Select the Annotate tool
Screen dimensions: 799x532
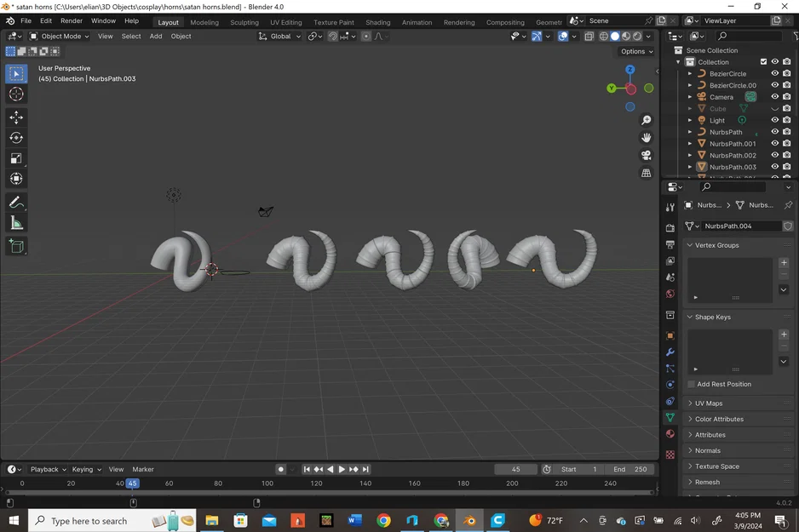pos(16,203)
